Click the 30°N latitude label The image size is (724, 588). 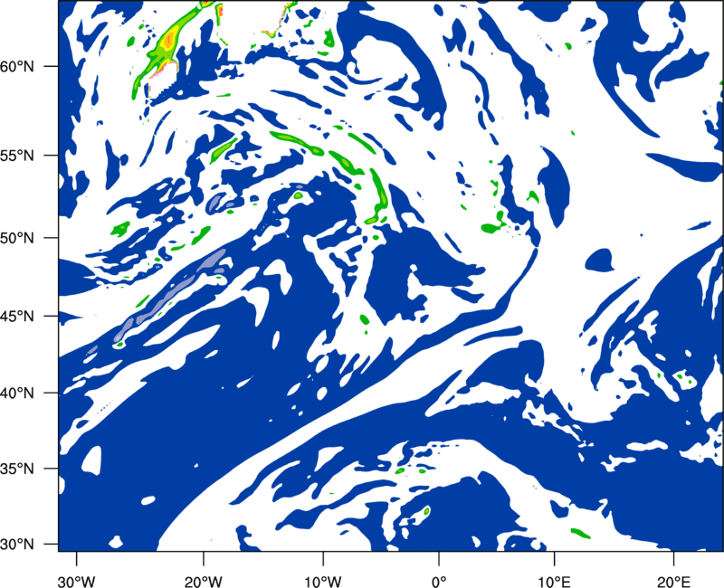click(17, 545)
